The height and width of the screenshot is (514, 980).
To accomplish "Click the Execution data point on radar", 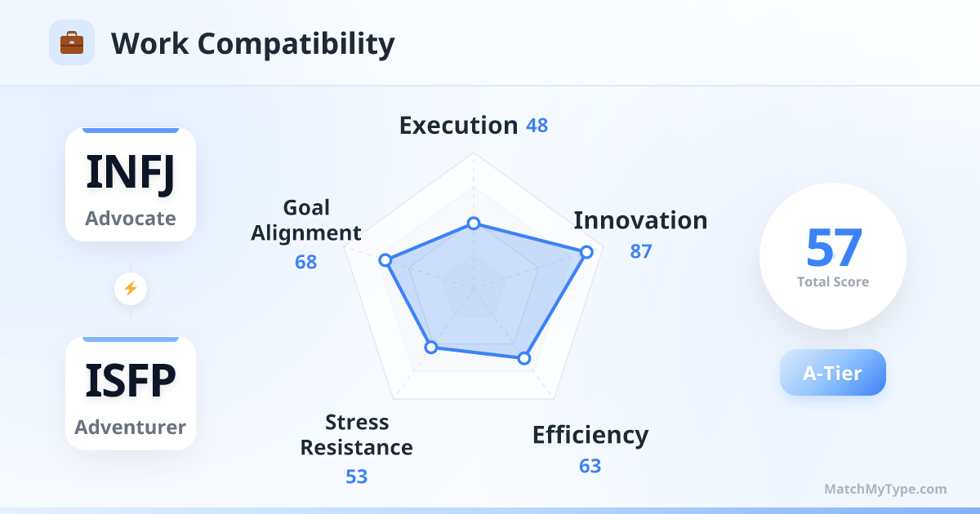I will (473, 224).
